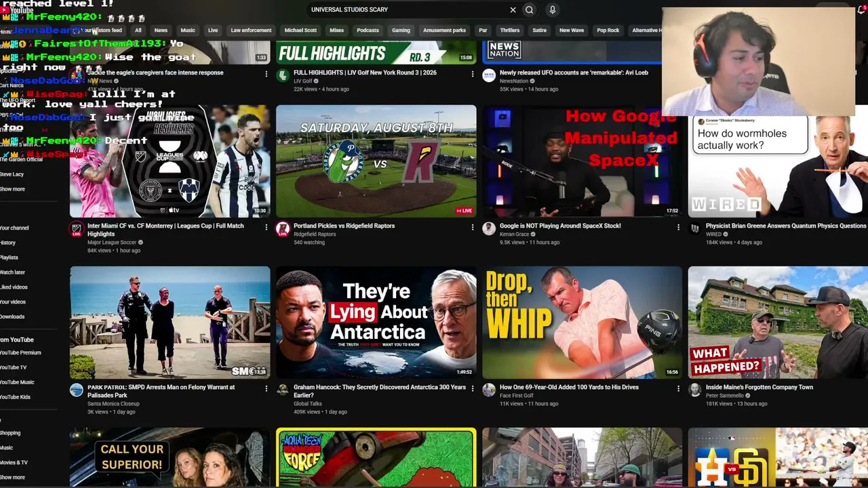This screenshot has height=488, width=868.
Task: Open title Newly released UFO accounts video
Action: click(574, 73)
